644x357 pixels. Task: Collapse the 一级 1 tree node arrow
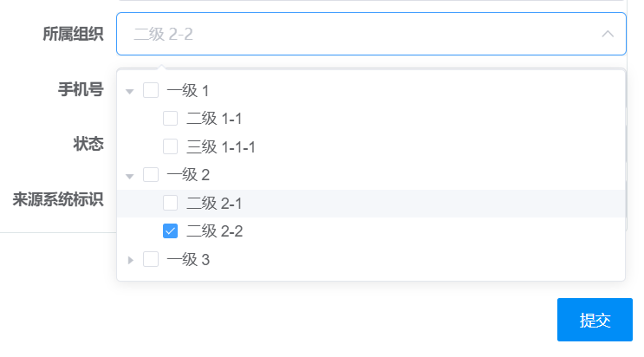(x=130, y=91)
